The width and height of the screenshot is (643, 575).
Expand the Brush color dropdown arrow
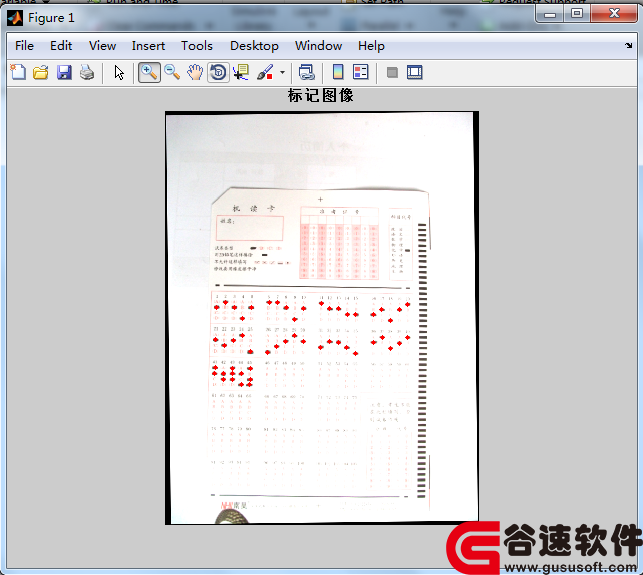[282, 73]
